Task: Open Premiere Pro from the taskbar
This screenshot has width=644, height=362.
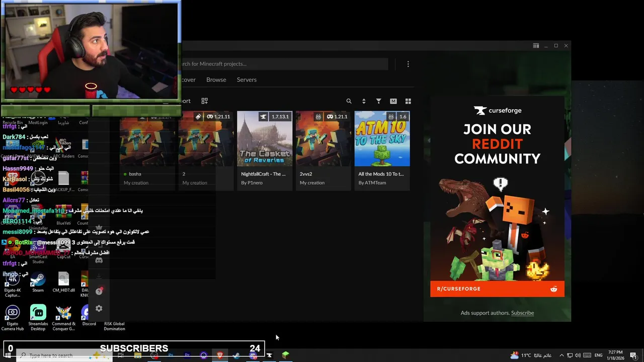Action: pos(187,355)
